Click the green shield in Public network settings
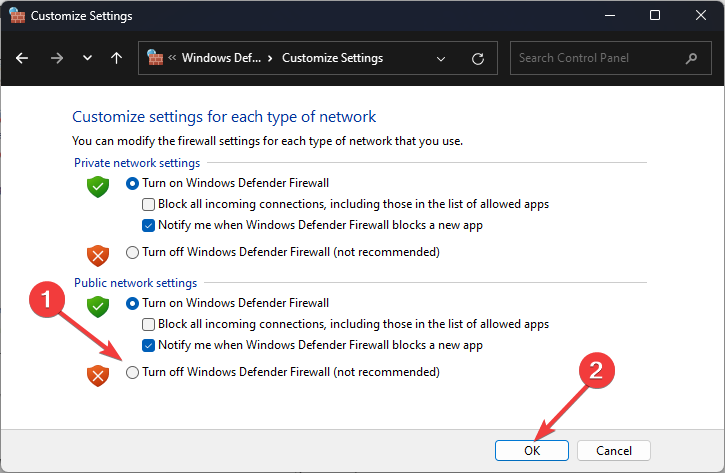This screenshot has width=725, height=473. click(x=98, y=307)
